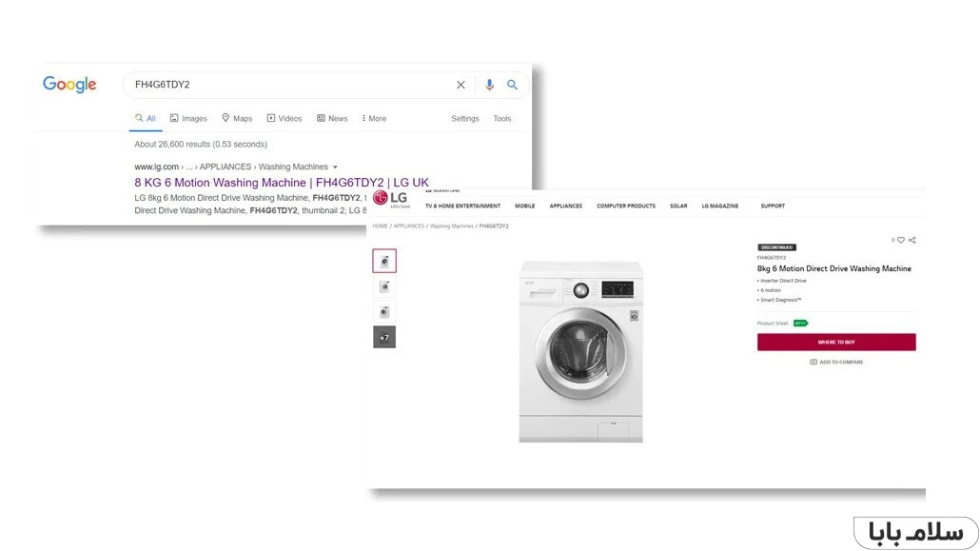The width and height of the screenshot is (980, 551).
Task: Expand the arrow beside the lg.com result URL
Action: point(335,167)
